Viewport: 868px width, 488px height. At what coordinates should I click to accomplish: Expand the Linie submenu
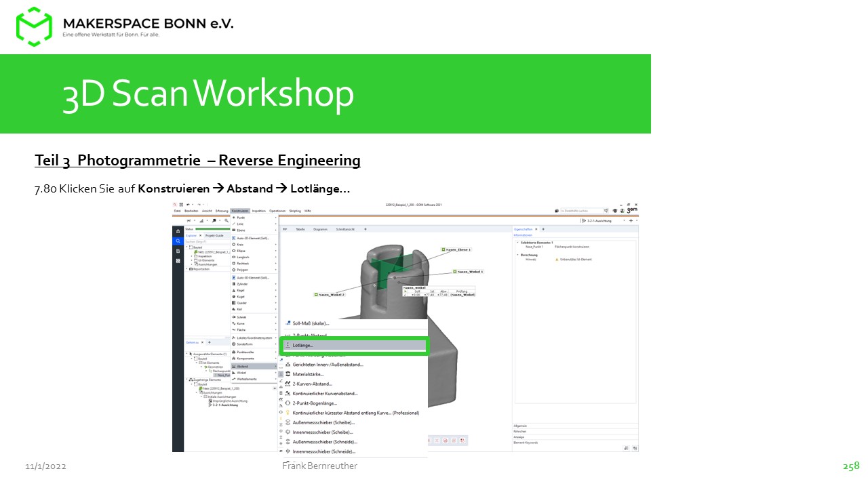254,224
